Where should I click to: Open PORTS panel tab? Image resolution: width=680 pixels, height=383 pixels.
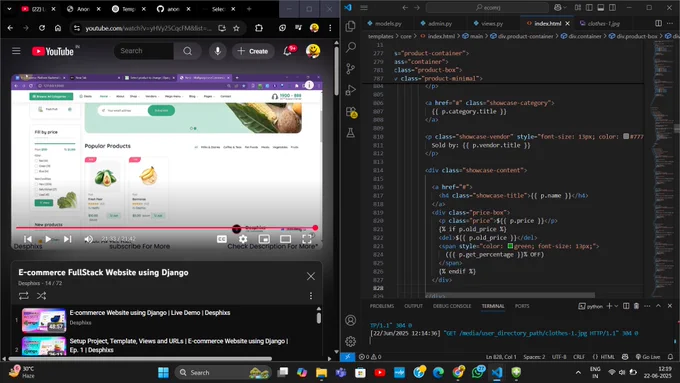point(522,306)
